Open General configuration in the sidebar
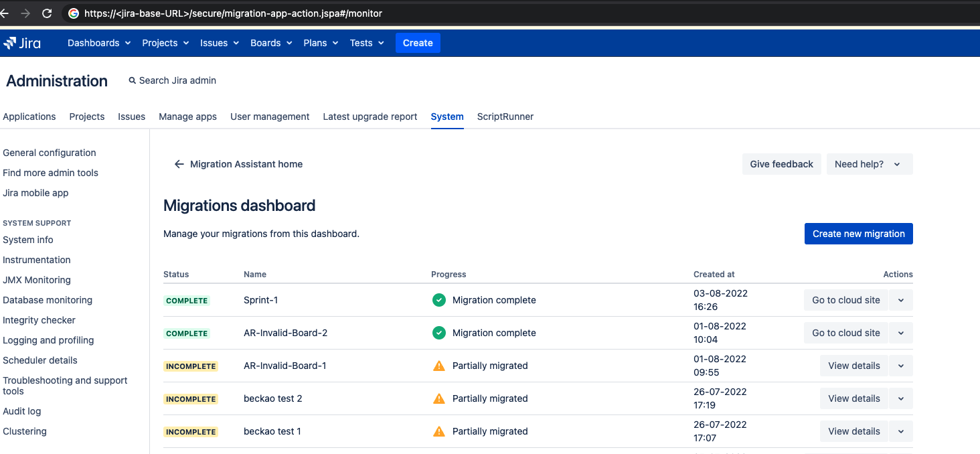This screenshot has height=454, width=980. pos(50,153)
